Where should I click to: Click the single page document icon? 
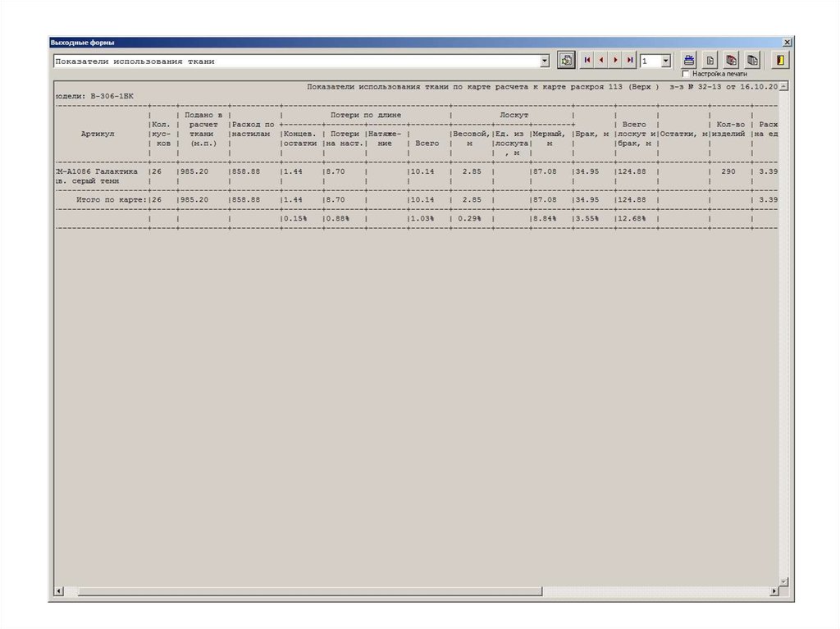click(x=710, y=61)
